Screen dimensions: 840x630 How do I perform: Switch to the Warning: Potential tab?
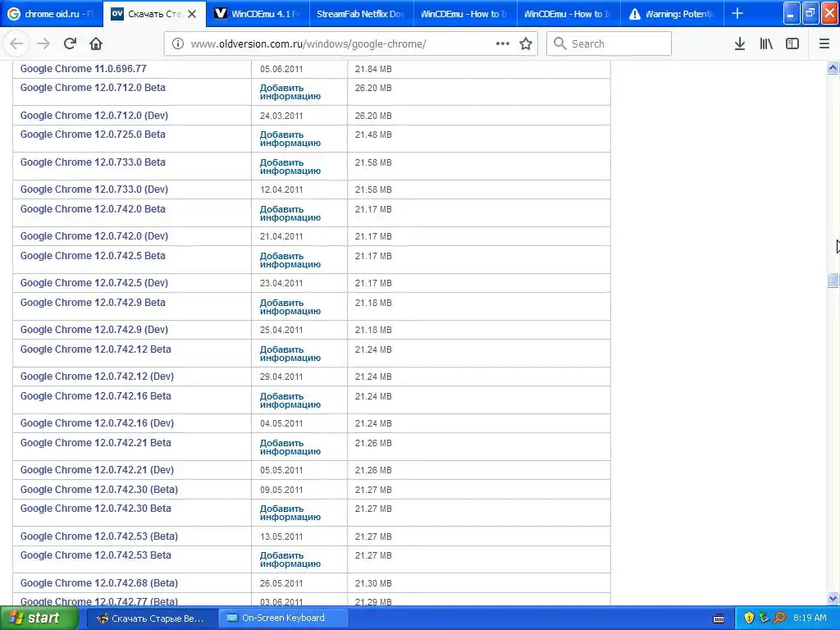[672, 14]
